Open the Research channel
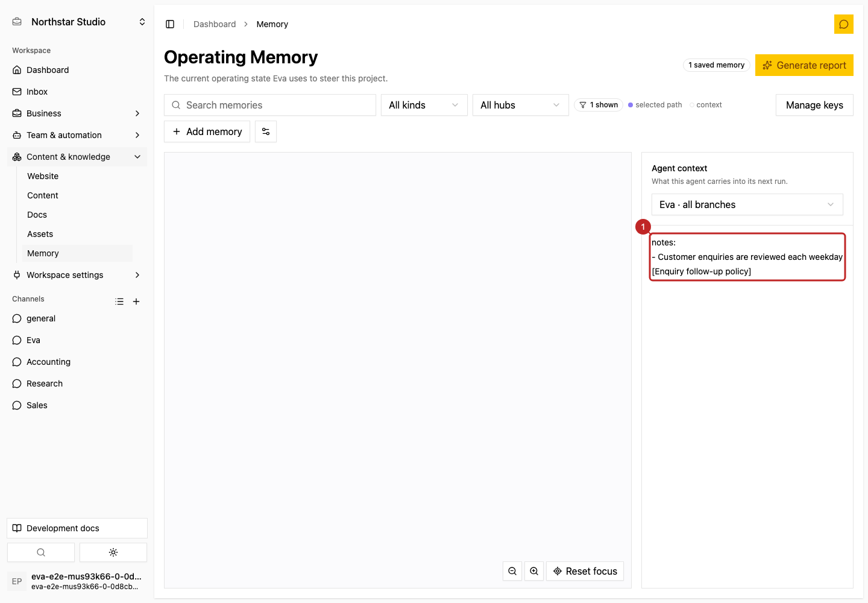Screen dimensions: 868x603 [x=77, y=384]
